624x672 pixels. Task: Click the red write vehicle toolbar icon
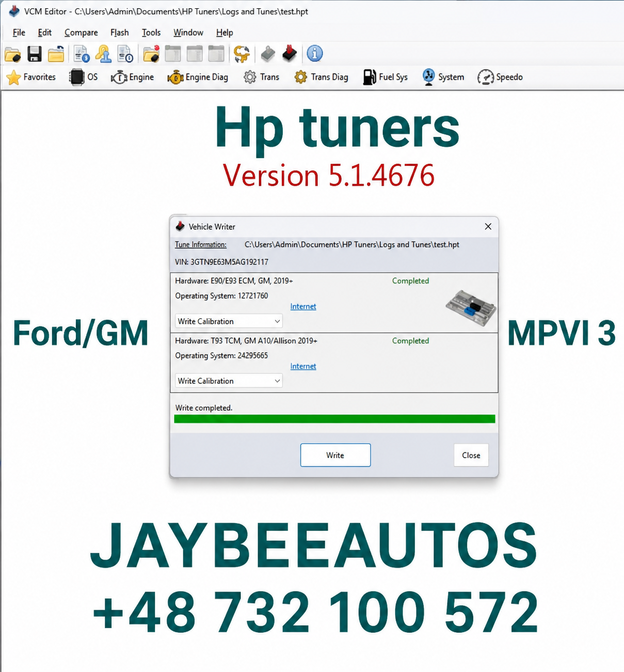coord(290,53)
